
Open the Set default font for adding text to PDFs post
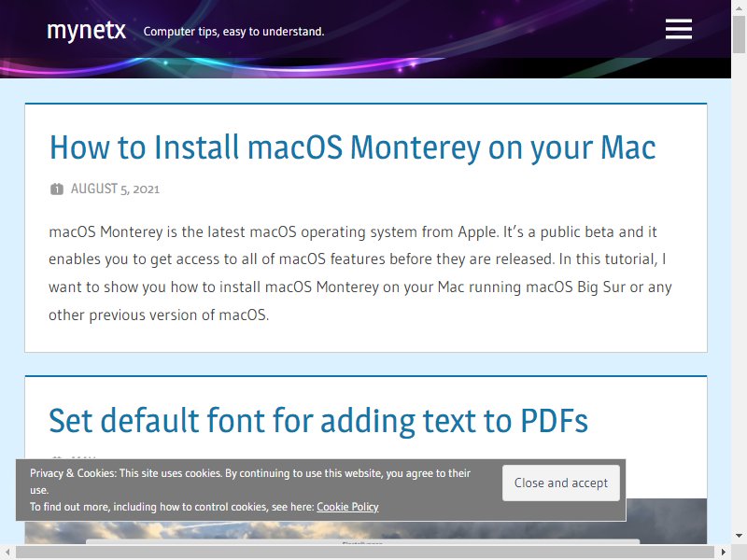coord(318,421)
